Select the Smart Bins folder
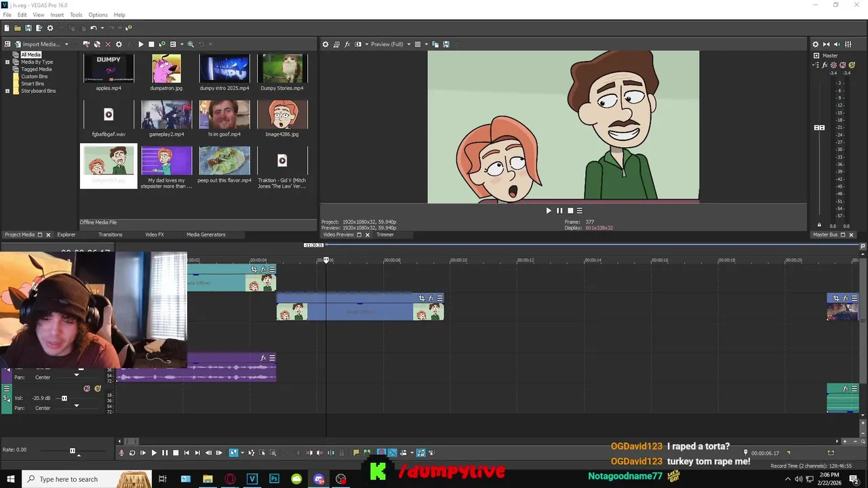Screen dimensions: 868x488 pyautogui.click(x=33, y=83)
